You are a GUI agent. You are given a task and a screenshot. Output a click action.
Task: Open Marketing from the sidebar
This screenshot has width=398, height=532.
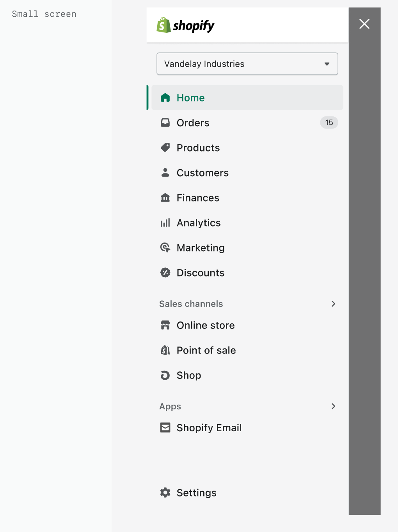[247, 248]
